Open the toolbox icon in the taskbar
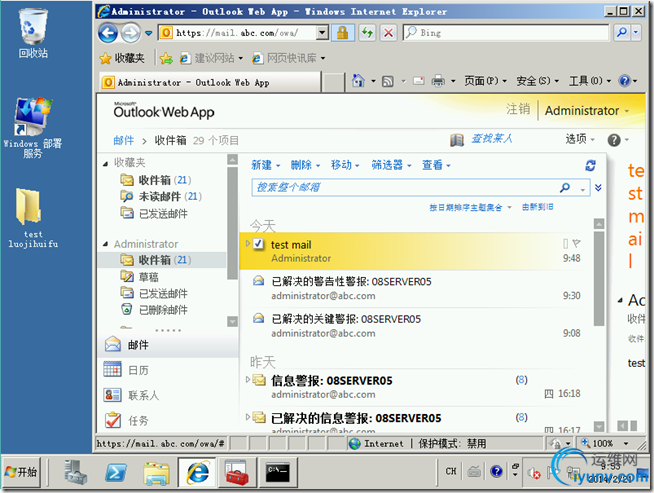The image size is (654, 493). (236, 473)
